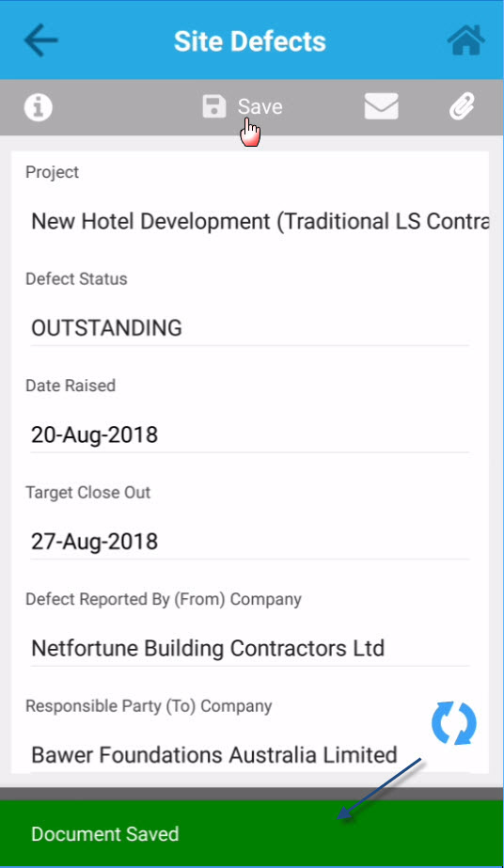Viewport: 504px width, 868px height.
Task: Tap the Document Saved notification bar
Action: point(252,834)
